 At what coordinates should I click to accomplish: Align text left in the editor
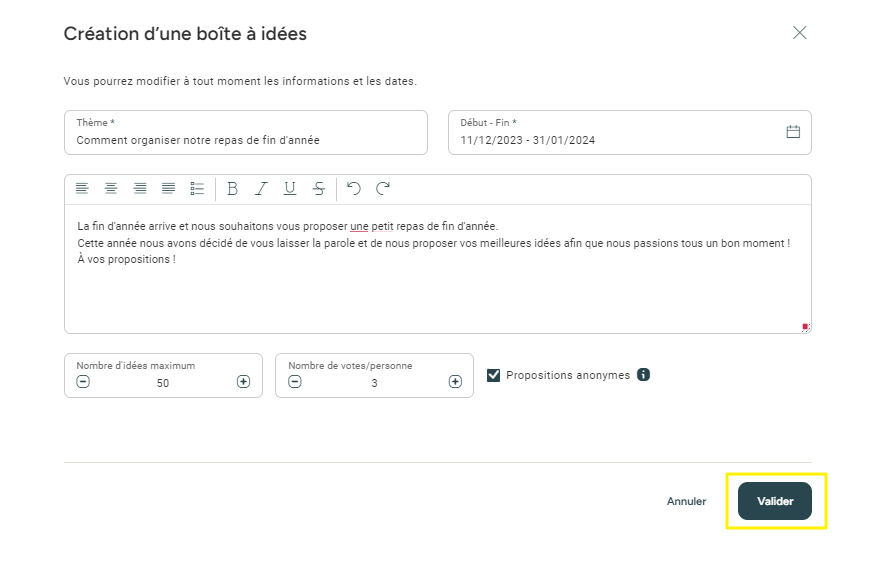click(82, 188)
